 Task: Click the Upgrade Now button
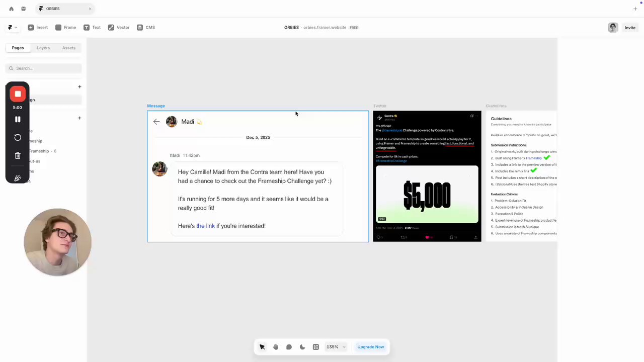370,347
